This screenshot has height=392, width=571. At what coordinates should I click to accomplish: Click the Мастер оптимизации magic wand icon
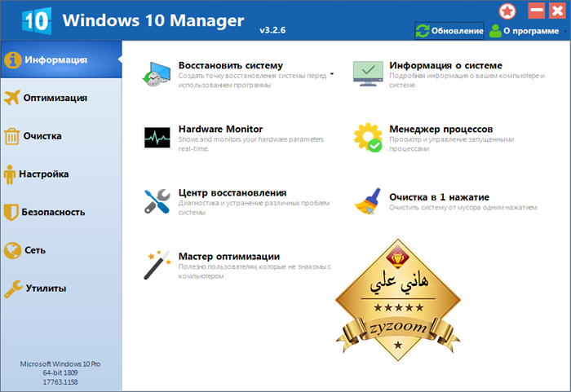pos(157,265)
